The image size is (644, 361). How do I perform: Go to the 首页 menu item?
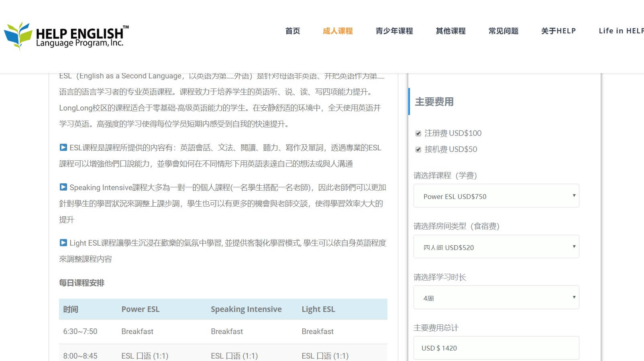click(x=292, y=31)
